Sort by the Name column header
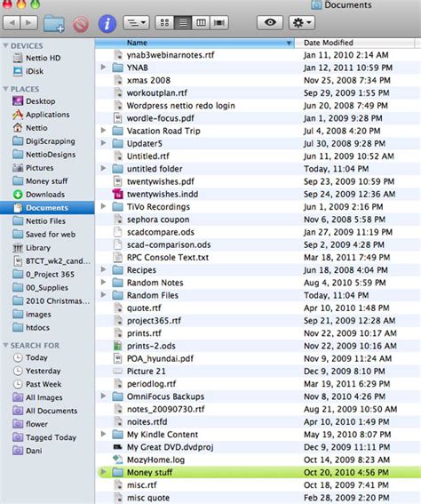This screenshot has width=421, height=504. click(x=195, y=43)
